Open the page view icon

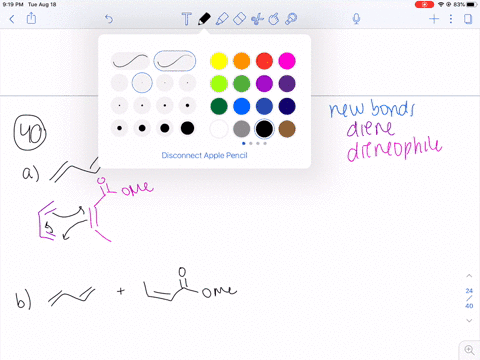click(468, 19)
